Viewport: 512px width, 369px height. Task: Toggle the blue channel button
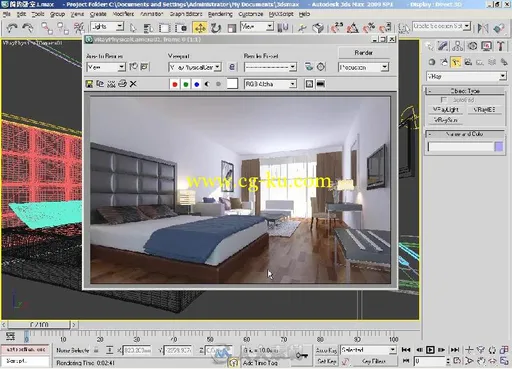click(197, 84)
